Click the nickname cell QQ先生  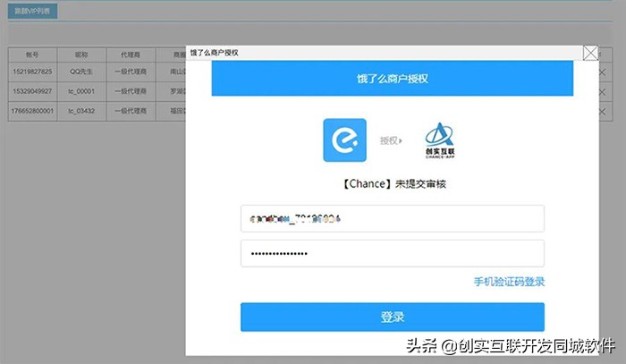coord(81,72)
